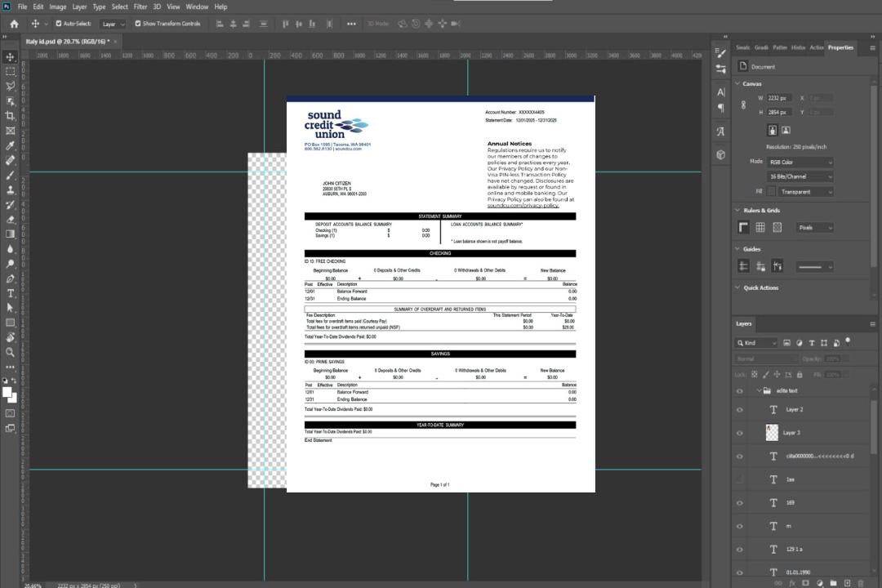Click the foreground color swatch
882x588 pixels.
coord(7,393)
